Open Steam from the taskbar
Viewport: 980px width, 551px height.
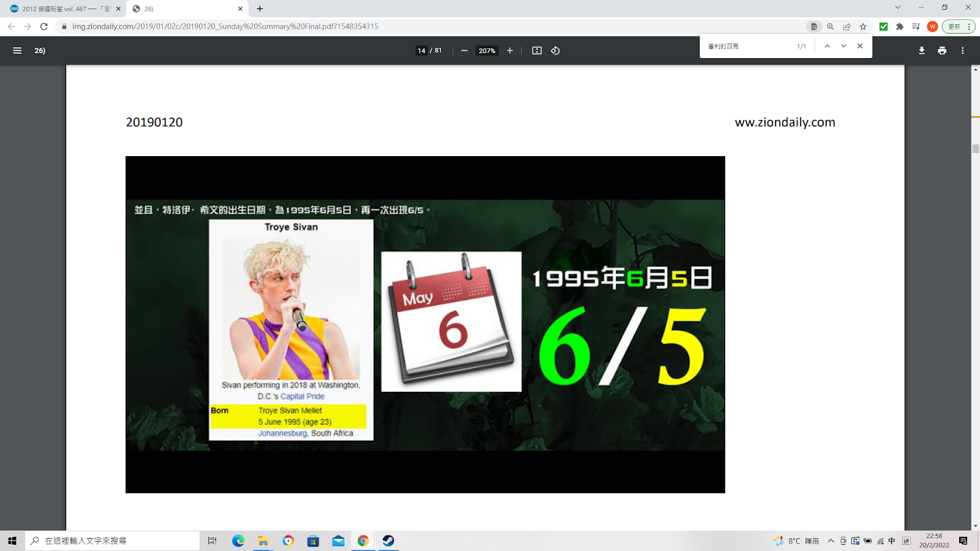(x=388, y=541)
